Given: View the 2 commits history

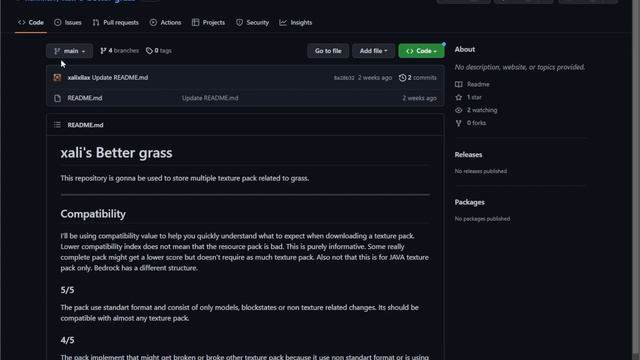Looking at the screenshot, I should [x=418, y=78].
